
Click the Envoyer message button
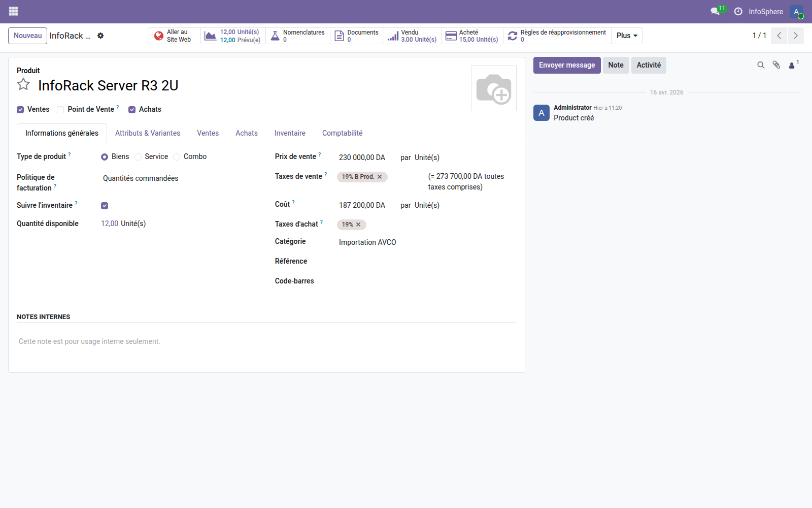[x=566, y=65]
